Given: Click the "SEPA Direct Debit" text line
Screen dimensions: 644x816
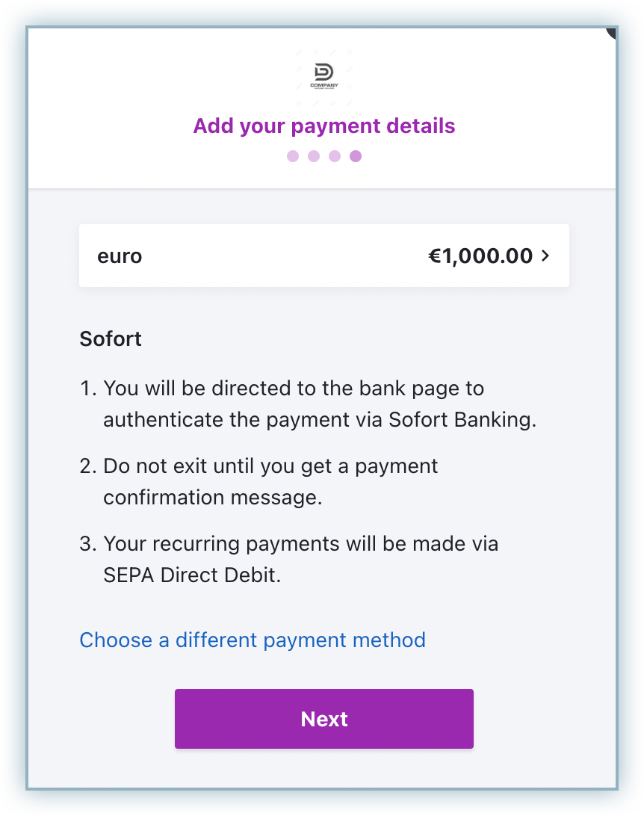Looking at the screenshot, I should coord(192,576).
